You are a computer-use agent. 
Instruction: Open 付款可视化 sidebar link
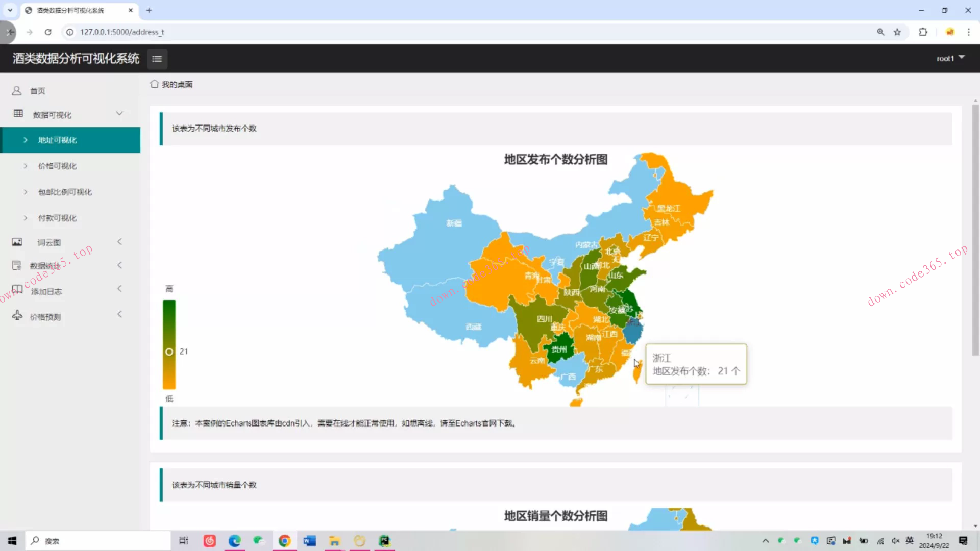point(57,218)
